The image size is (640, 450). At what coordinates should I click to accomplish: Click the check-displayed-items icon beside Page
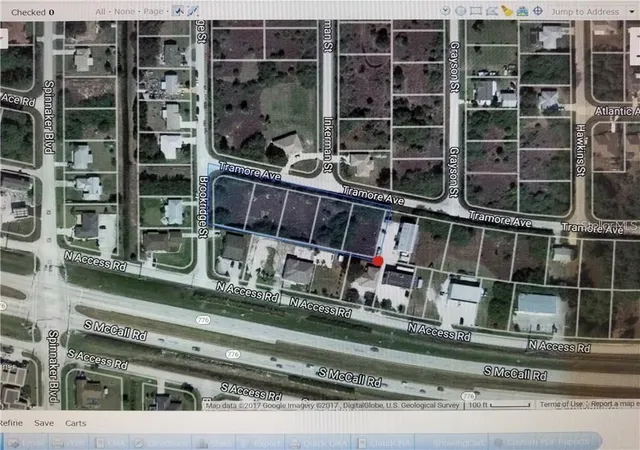point(178,11)
